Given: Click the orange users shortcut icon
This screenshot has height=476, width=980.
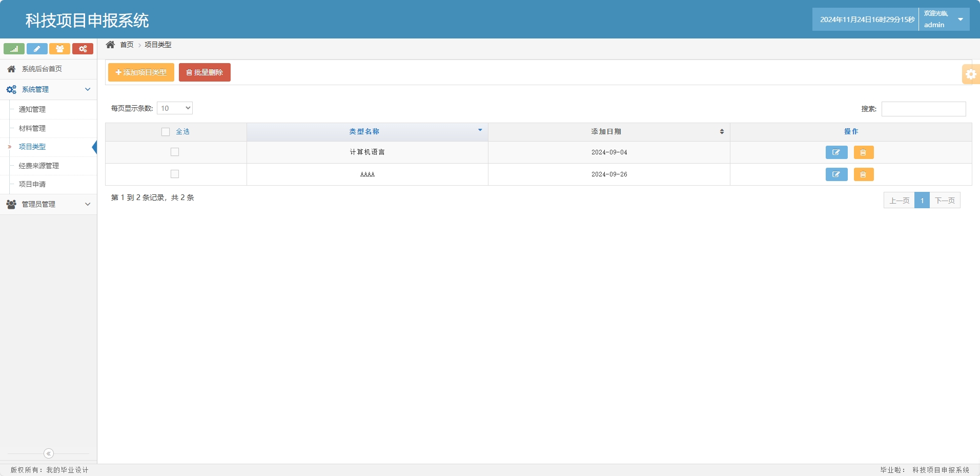Looking at the screenshot, I should point(59,49).
